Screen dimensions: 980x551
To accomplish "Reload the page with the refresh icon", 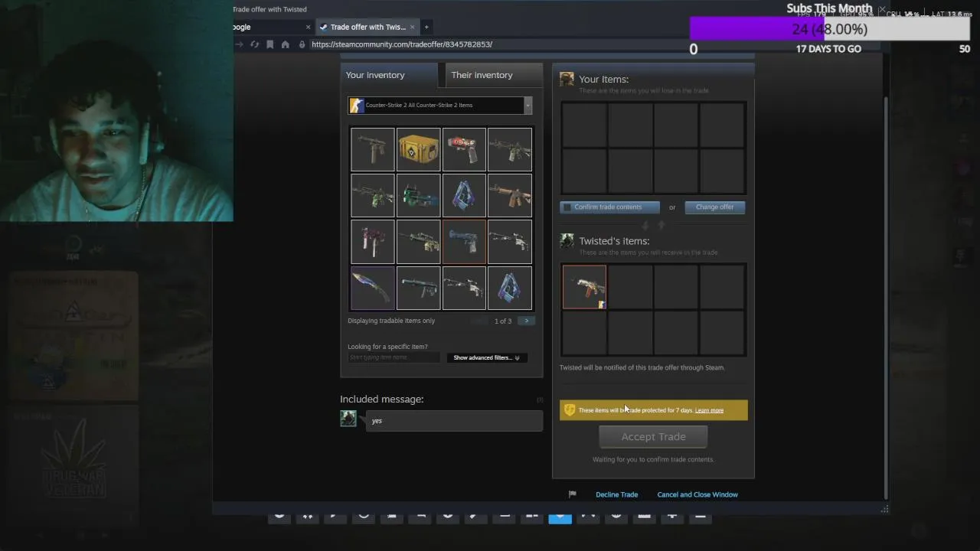I will (254, 44).
